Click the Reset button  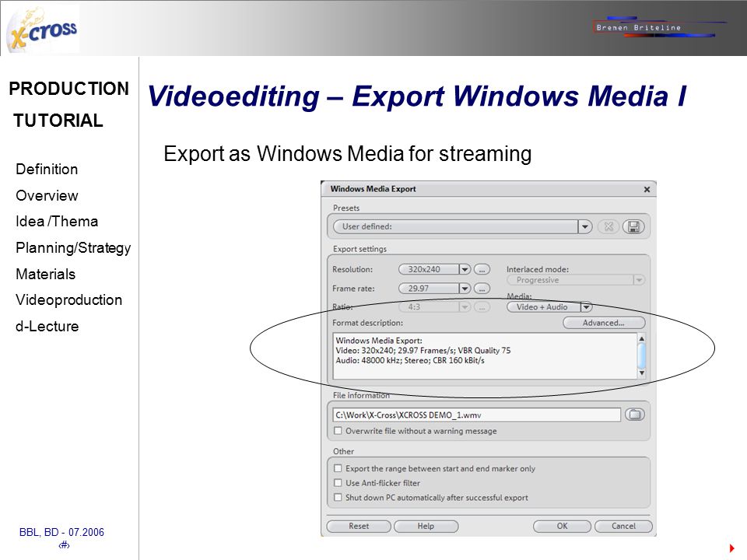[359, 527]
